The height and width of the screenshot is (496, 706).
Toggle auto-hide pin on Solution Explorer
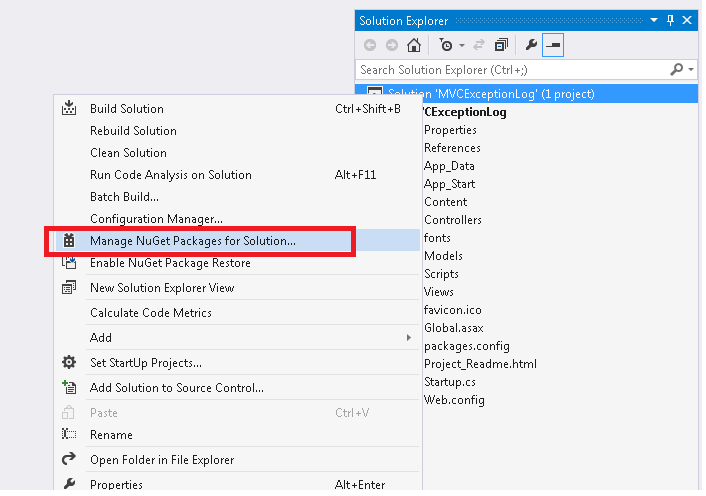(669, 20)
